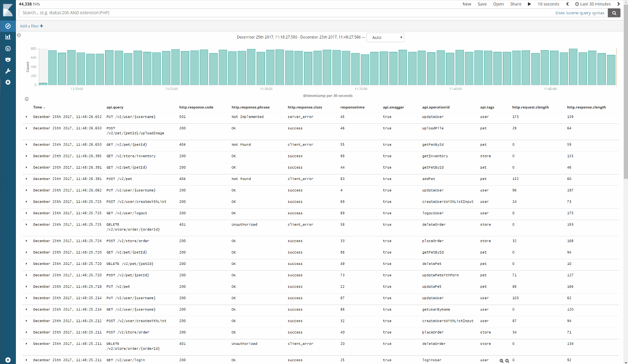Open the Uses lucene query syntax link
The image size is (628, 364).
[580, 13]
